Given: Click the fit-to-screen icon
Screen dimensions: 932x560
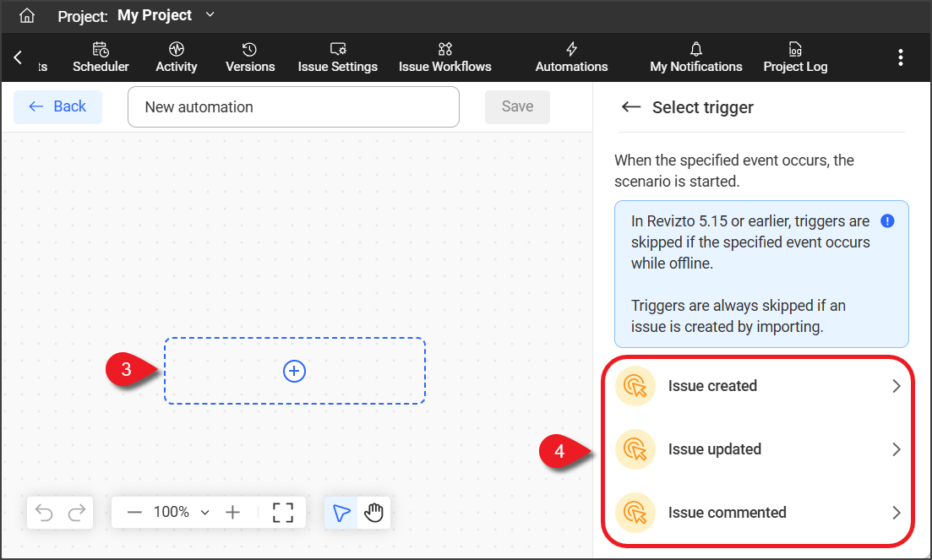Looking at the screenshot, I should tap(283, 513).
